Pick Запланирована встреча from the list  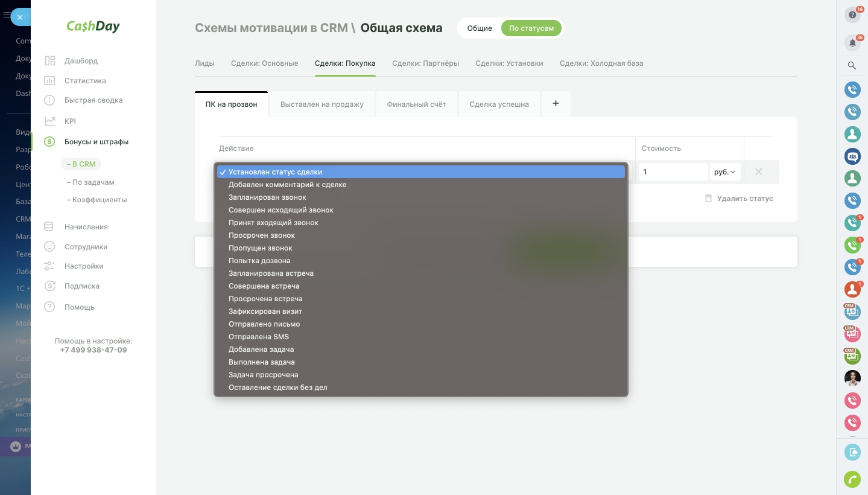tap(421, 273)
